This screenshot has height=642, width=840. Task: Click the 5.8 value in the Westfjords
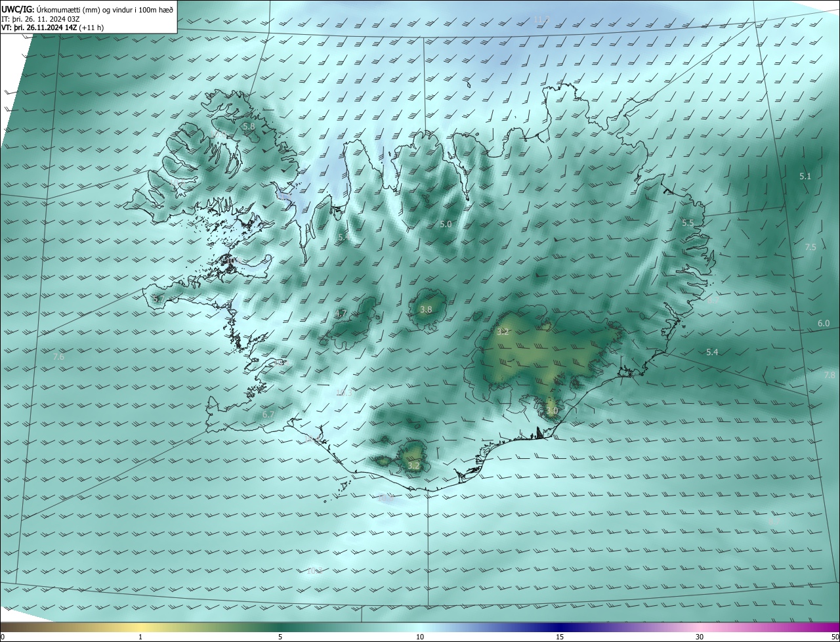pyautogui.click(x=249, y=126)
